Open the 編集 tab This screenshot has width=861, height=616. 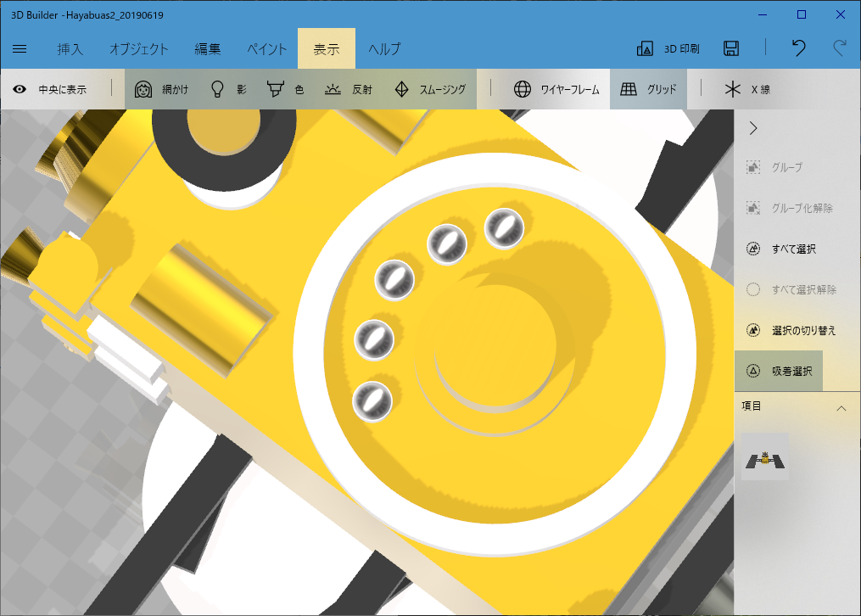coord(208,49)
